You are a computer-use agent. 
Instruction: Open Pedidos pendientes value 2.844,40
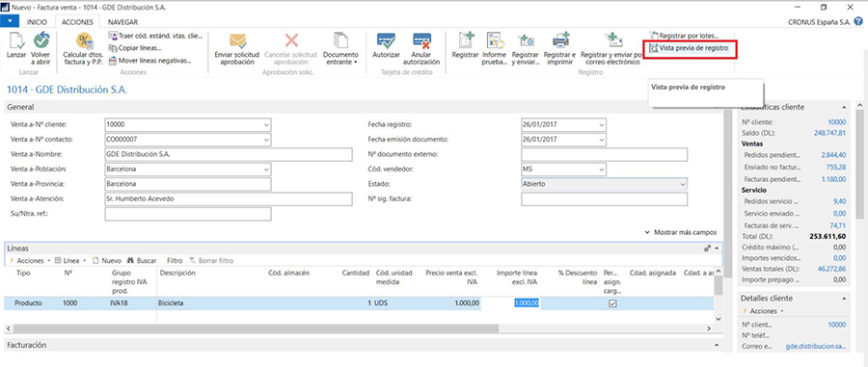pyautogui.click(x=833, y=155)
